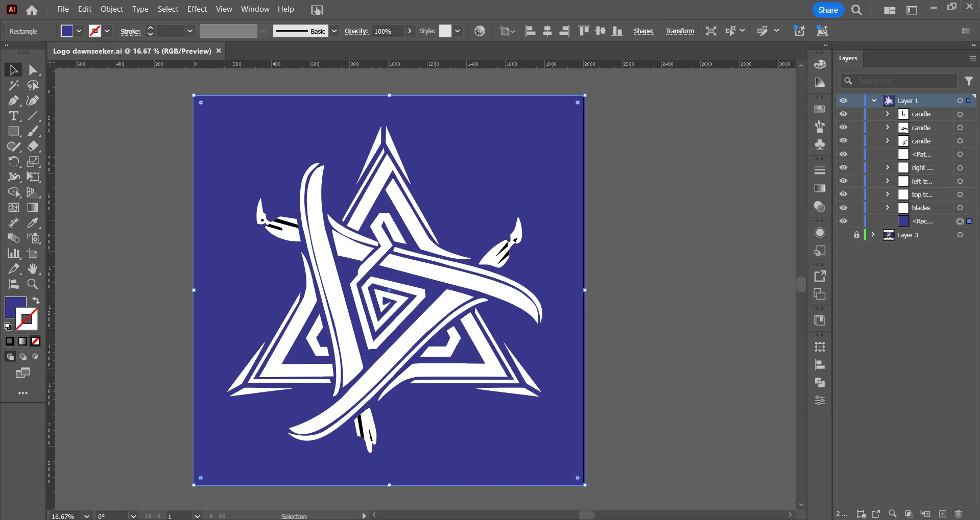This screenshot has height=520, width=980.
Task: Click the Horizontal Align Left icon
Action: [x=531, y=31]
